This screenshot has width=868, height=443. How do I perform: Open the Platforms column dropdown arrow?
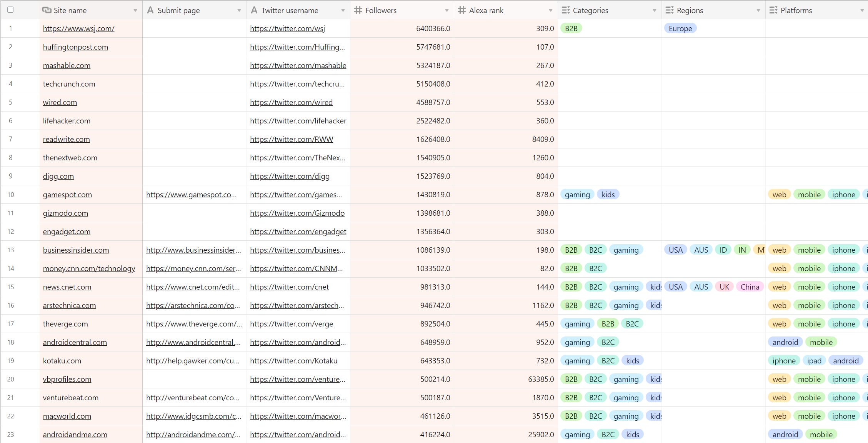point(862,11)
